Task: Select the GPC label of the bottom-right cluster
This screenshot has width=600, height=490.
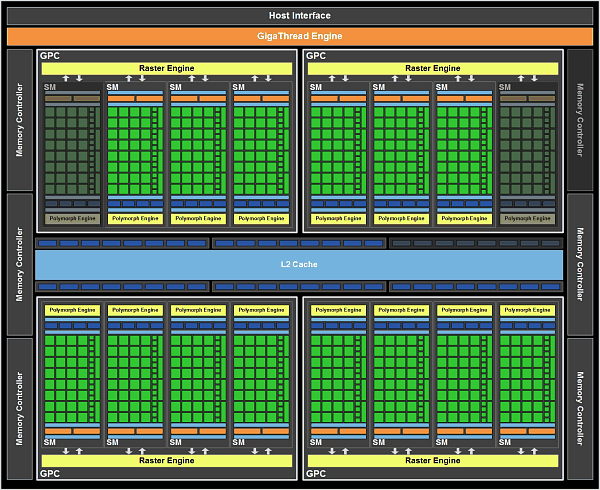Action: coord(316,474)
